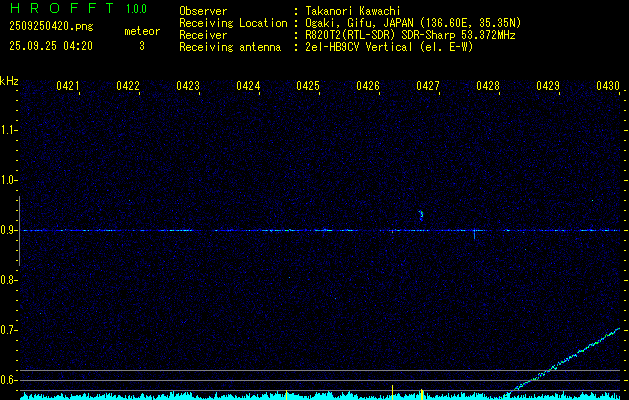Click the 0429 time marker
The width and height of the screenshot is (629, 400).
[x=548, y=86]
